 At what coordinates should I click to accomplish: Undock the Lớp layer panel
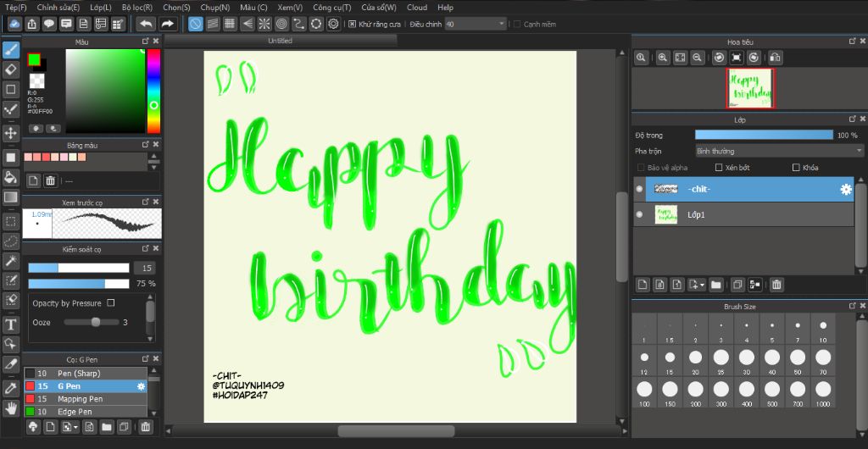pos(853,119)
